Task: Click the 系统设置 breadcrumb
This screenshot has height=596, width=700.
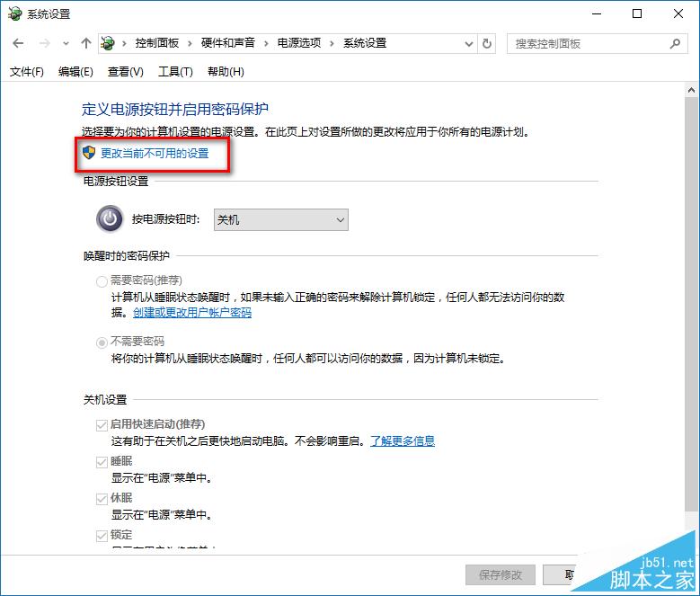Action: click(365, 43)
